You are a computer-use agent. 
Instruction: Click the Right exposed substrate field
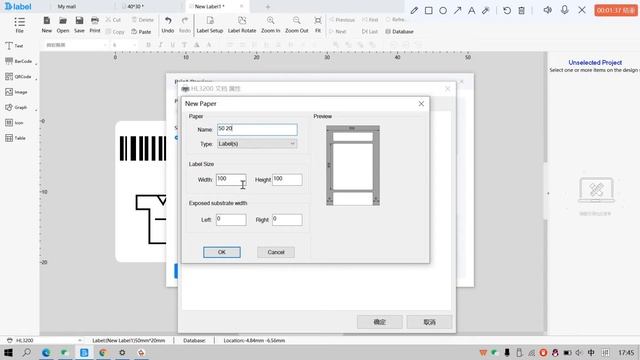coord(287,220)
